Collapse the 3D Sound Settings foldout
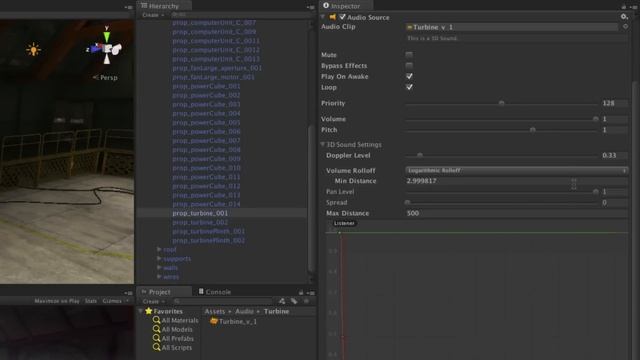 (323, 144)
